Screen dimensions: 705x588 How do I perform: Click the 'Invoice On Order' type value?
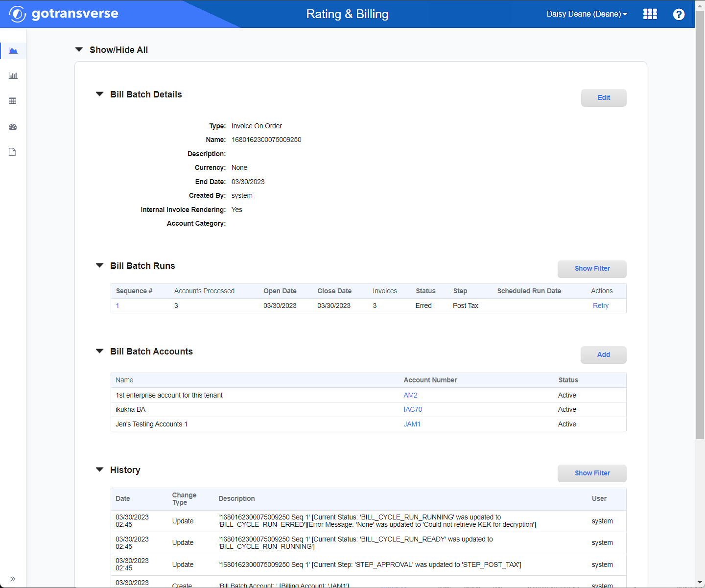(257, 126)
